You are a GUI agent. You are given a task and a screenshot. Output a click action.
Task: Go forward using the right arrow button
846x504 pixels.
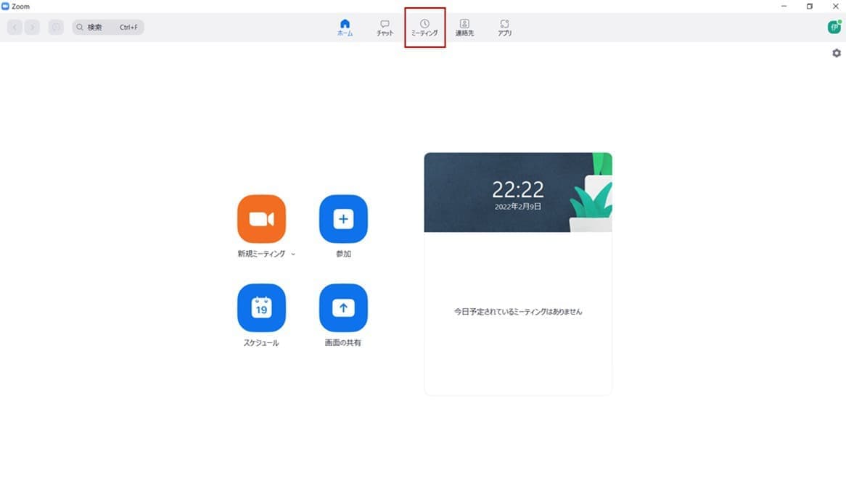pyautogui.click(x=32, y=28)
